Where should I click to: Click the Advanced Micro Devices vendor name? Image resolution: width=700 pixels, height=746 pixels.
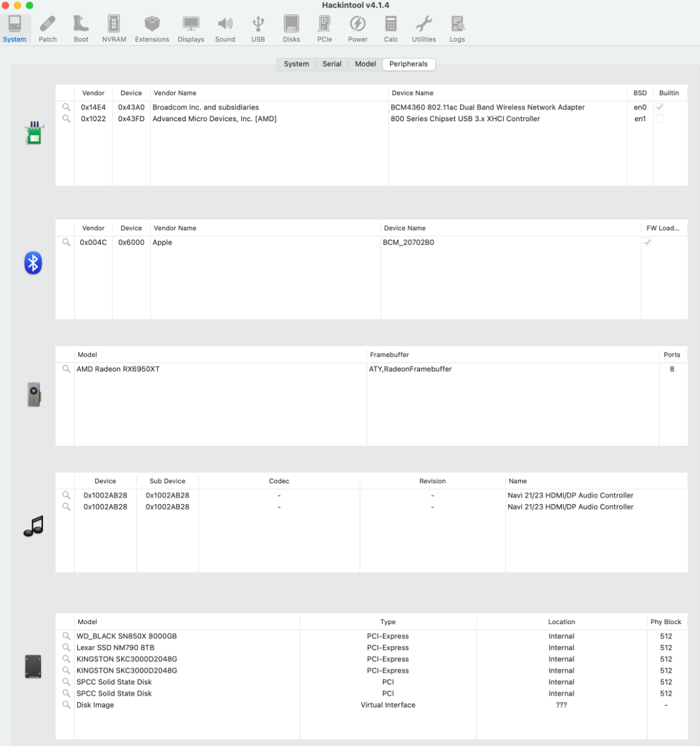(214, 118)
